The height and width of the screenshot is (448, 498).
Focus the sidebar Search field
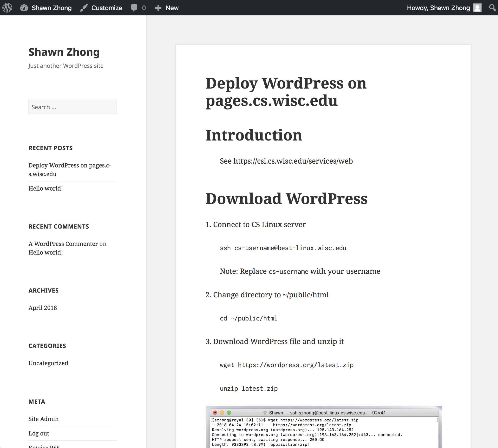pos(72,107)
